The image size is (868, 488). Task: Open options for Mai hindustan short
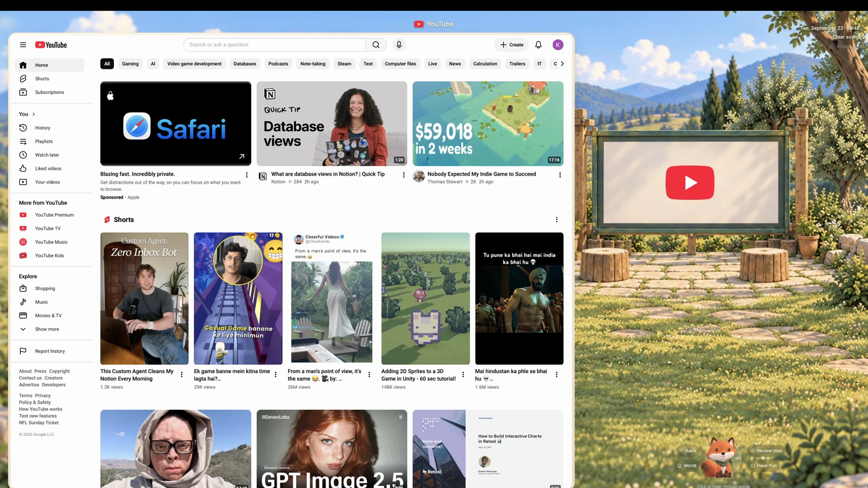click(557, 375)
